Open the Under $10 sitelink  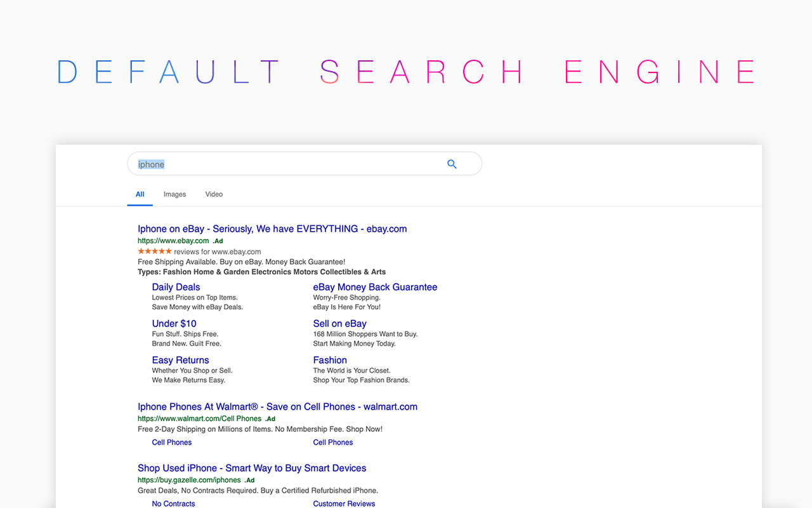coord(174,323)
